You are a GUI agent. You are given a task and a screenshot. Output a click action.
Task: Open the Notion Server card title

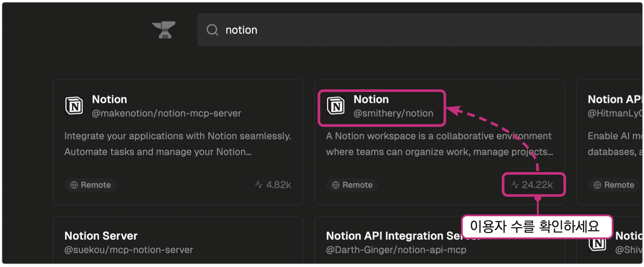click(101, 236)
